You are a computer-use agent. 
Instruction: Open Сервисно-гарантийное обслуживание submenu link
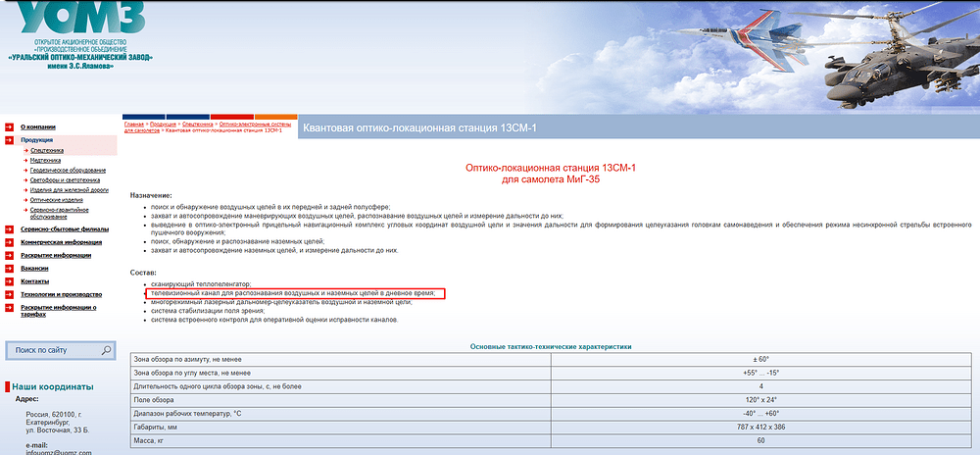coord(60,213)
